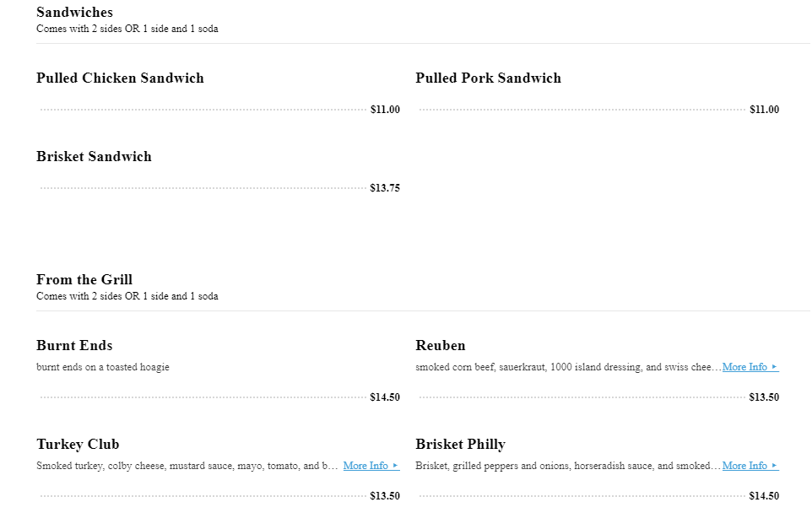
Task: Click the From the Grill section heading
Action: pos(84,280)
